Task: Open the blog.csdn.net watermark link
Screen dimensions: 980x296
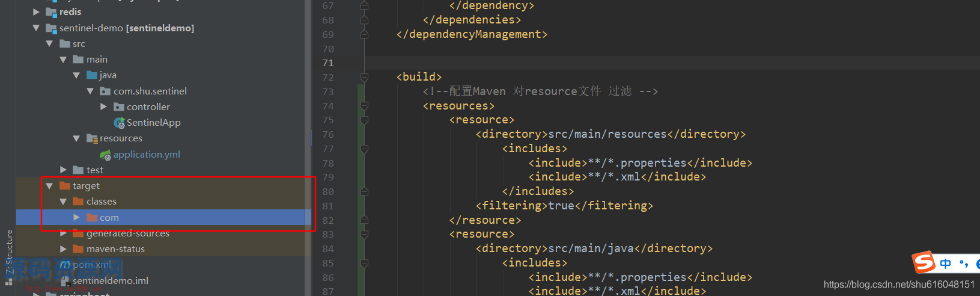Action: 899,285
